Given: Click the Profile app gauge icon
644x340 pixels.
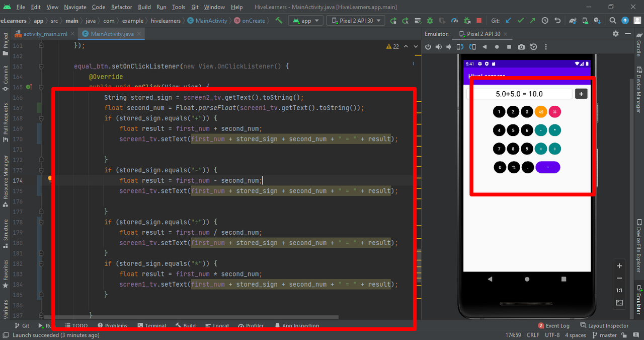Looking at the screenshot, I should pyautogui.click(x=454, y=21).
